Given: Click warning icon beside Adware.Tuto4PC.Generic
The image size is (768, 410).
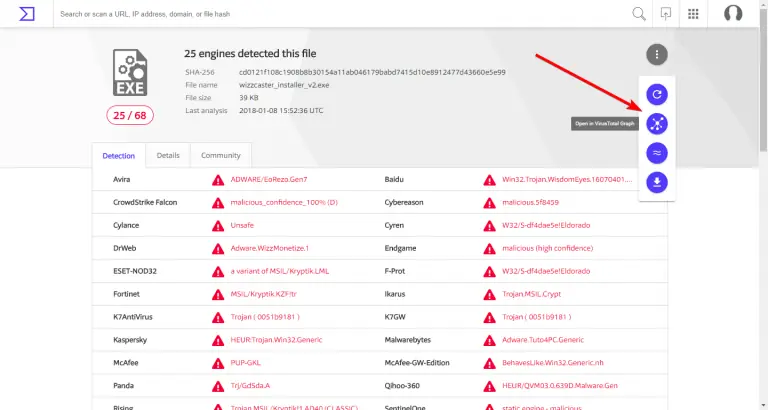Looking at the screenshot, I should [x=489, y=340].
